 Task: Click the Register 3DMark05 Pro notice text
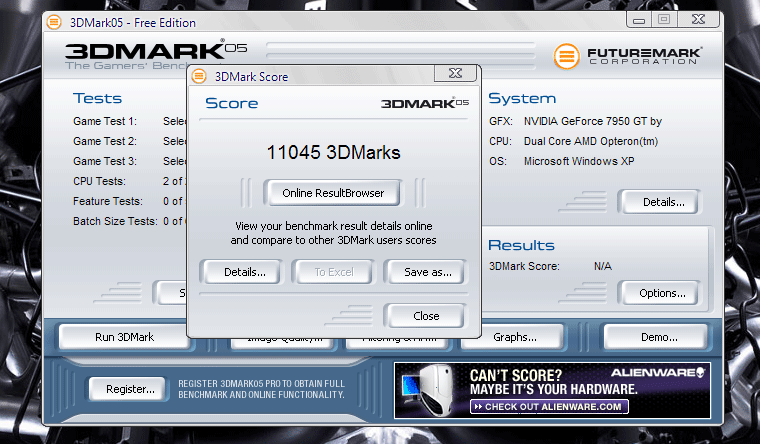(x=261, y=389)
